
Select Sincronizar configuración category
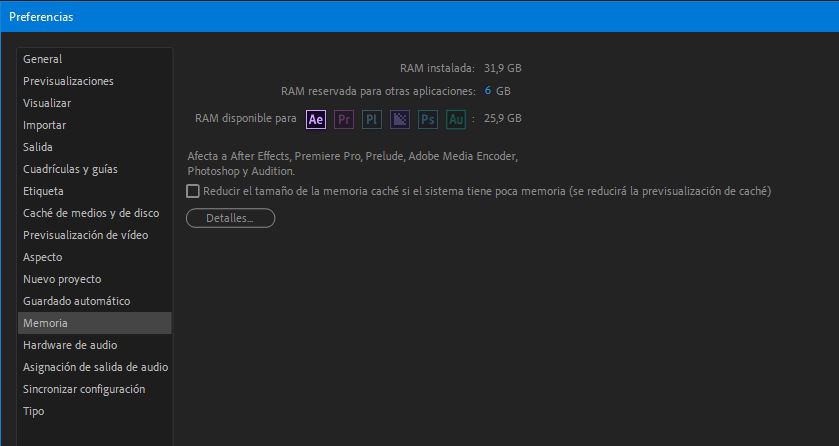coord(95,389)
